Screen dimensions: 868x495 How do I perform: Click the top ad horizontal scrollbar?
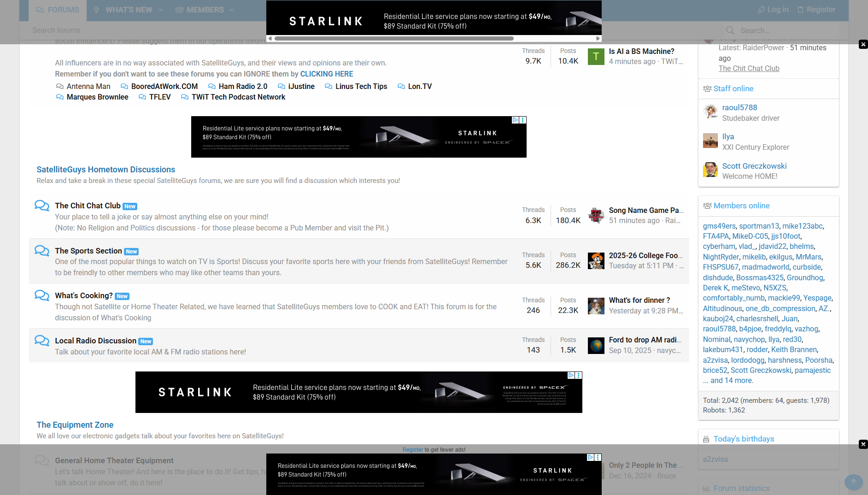pyautogui.click(x=394, y=38)
